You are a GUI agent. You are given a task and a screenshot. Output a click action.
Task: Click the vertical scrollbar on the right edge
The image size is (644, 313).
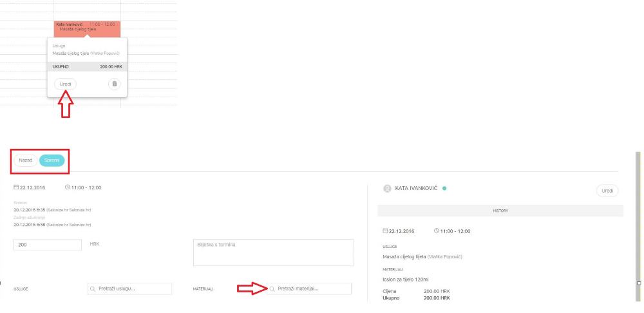point(638,225)
